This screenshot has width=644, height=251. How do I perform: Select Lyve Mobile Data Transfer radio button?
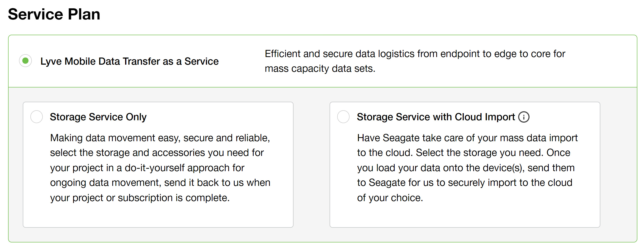tap(25, 61)
